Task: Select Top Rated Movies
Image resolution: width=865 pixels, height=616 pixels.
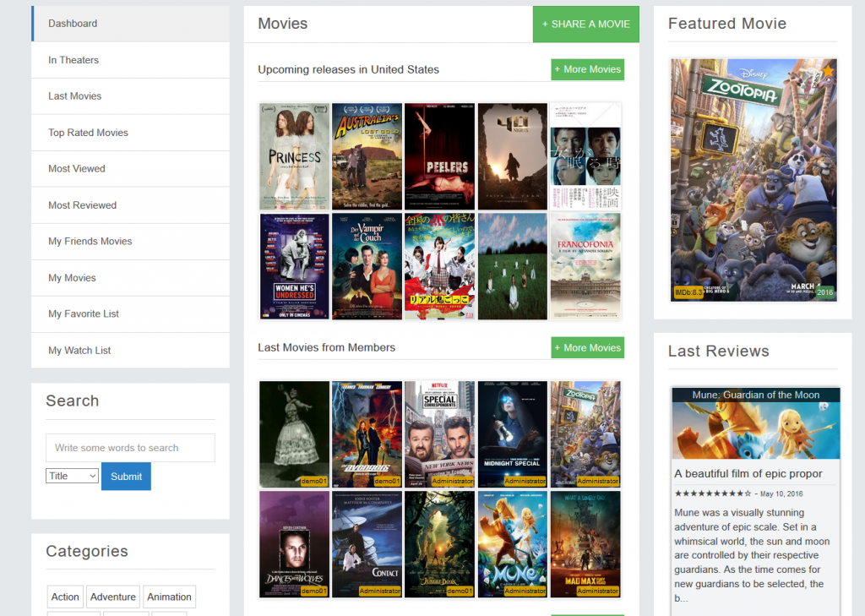Action: coord(130,133)
